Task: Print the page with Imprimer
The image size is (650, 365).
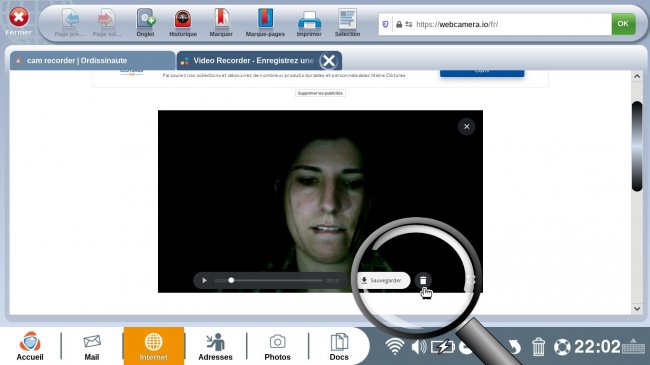Action: pyautogui.click(x=309, y=23)
